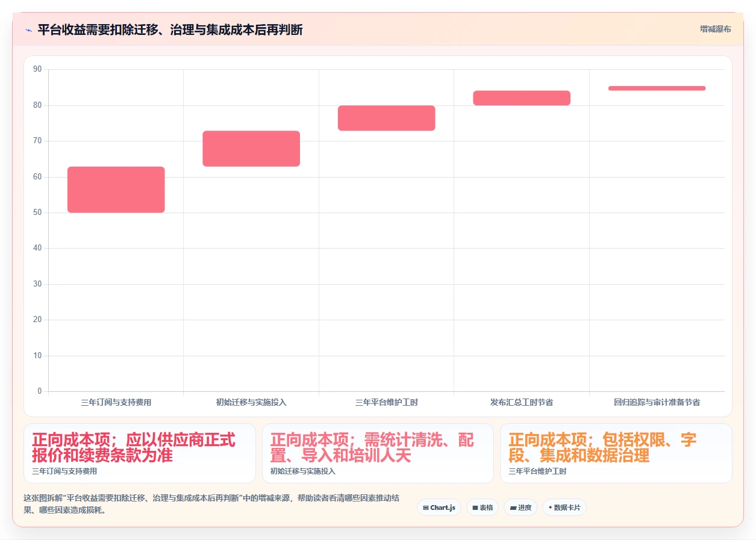The image size is (756, 540).
Task: Click the 数据卡片 tag
Action: coord(564,507)
